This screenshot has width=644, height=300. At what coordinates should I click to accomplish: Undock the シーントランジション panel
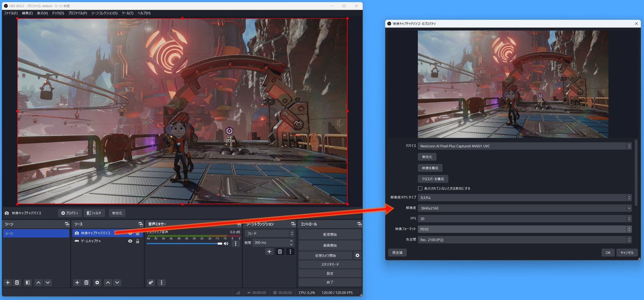[x=293, y=224]
